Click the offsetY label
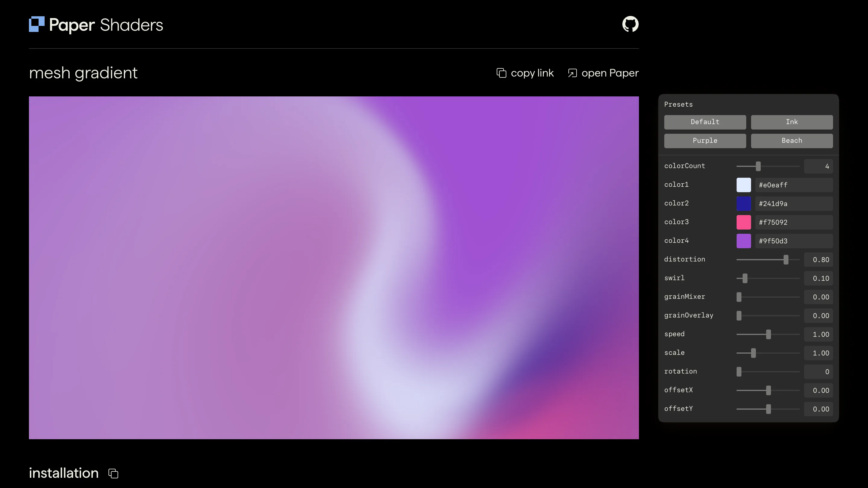 (x=678, y=409)
